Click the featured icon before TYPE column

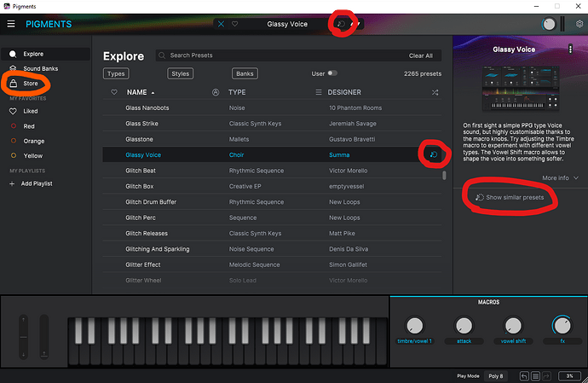(216, 92)
